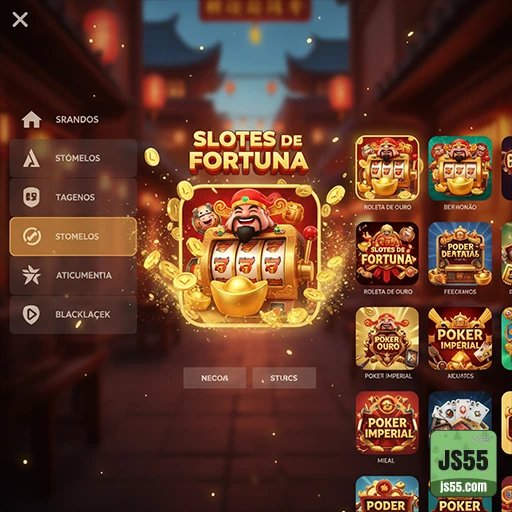Close the menu with the X icon
The height and width of the screenshot is (512, 512).
[20, 20]
